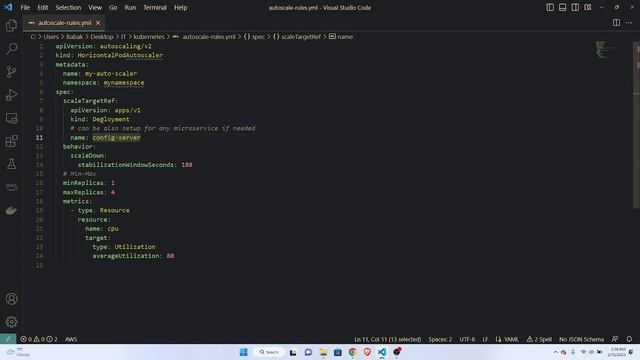The width and height of the screenshot is (640, 360).
Task: Open the Run menu
Action: (130, 7)
